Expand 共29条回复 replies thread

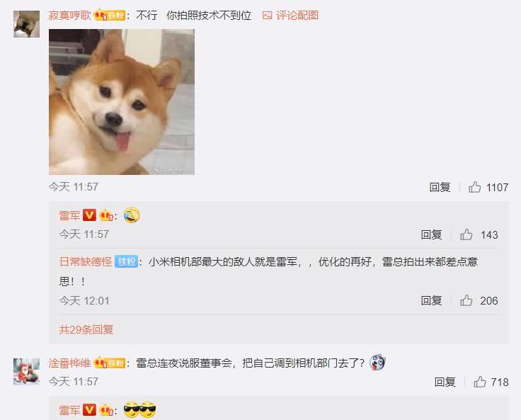coord(86,329)
